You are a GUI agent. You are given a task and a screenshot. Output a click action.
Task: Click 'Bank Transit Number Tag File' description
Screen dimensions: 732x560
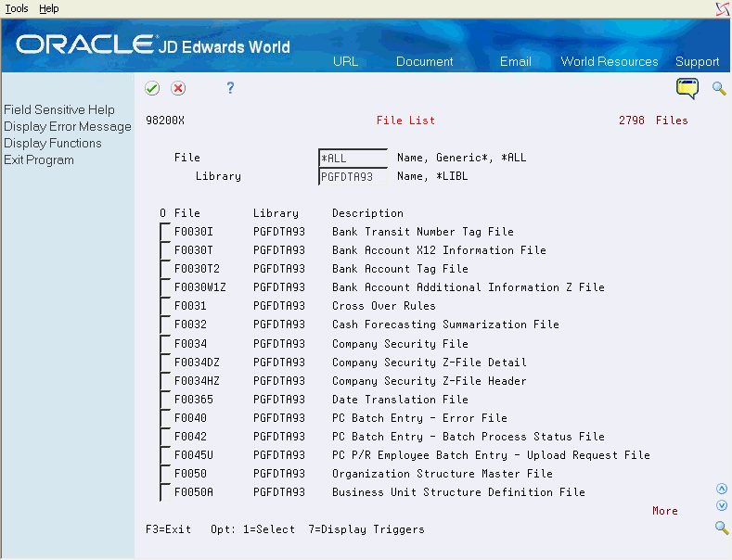[x=423, y=232]
